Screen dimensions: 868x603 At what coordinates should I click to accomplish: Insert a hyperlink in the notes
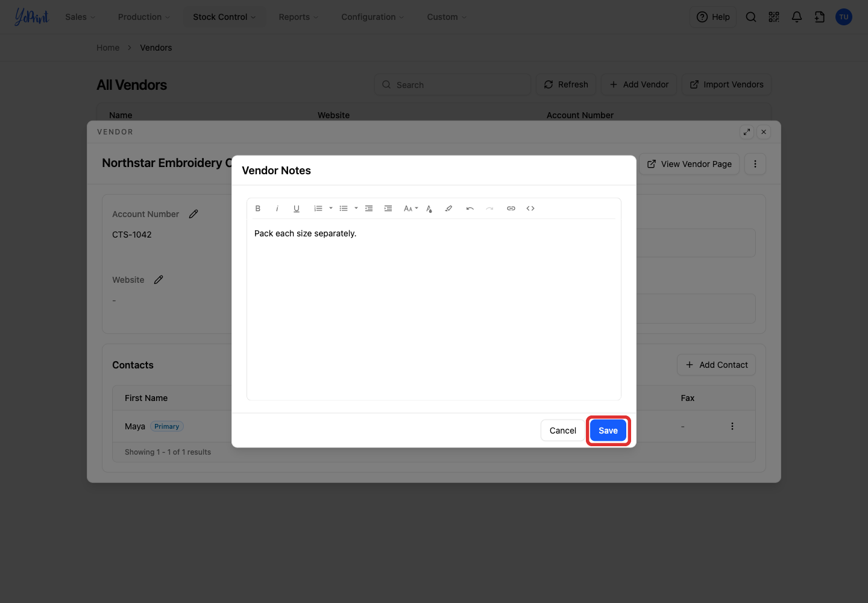pyautogui.click(x=511, y=209)
